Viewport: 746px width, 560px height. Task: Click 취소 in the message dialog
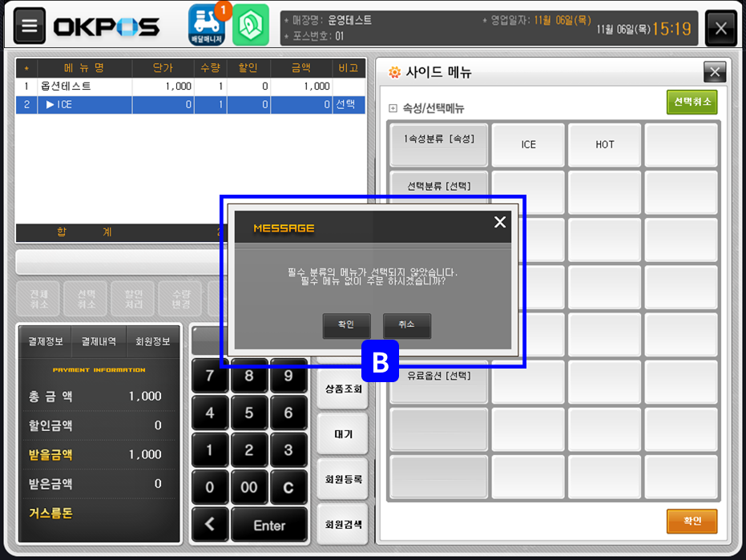pos(406,325)
